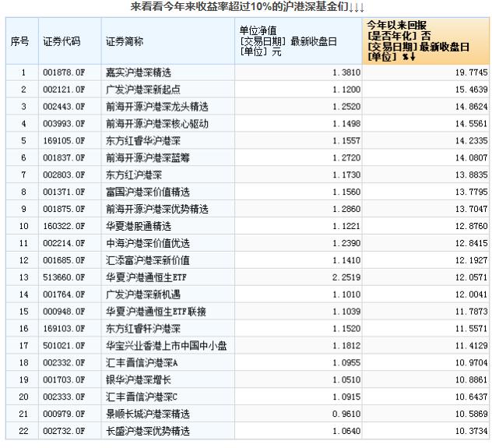Click 景顺长城沪港深精选 fund name
This screenshot has height=448, width=492.
pos(146,414)
